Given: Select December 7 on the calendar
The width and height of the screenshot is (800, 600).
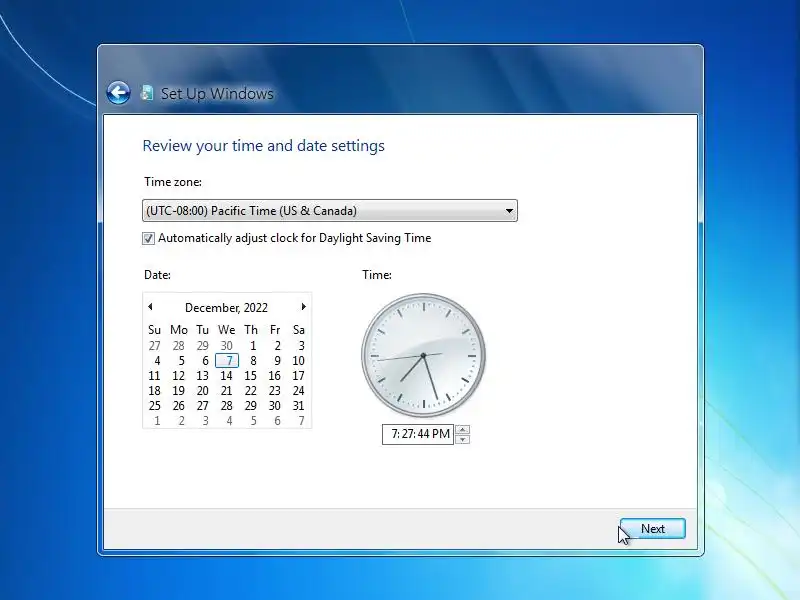Looking at the screenshot, I should 227,361.
